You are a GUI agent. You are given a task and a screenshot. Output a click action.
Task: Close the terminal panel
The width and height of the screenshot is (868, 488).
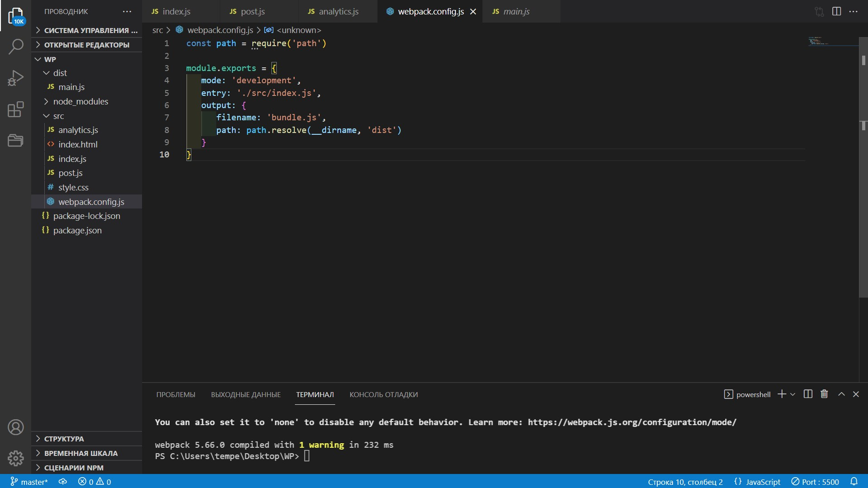(856, 394)
